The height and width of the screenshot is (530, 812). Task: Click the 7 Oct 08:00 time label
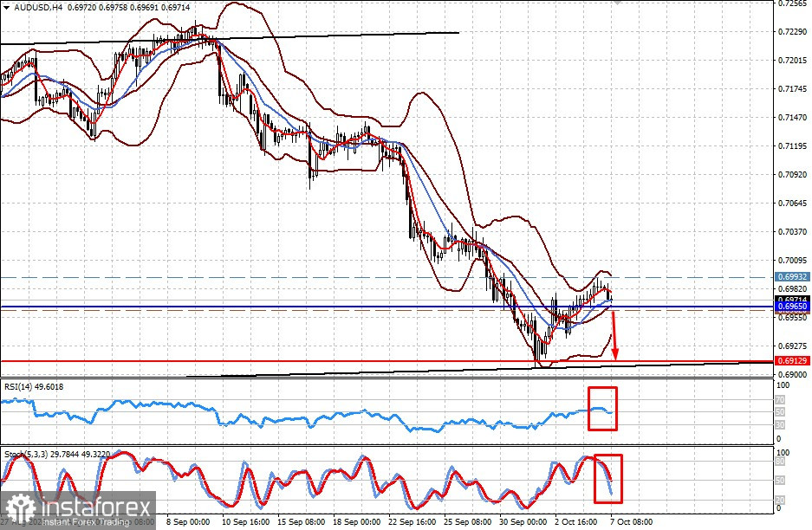pyautogui.click(x=631, y=521)
